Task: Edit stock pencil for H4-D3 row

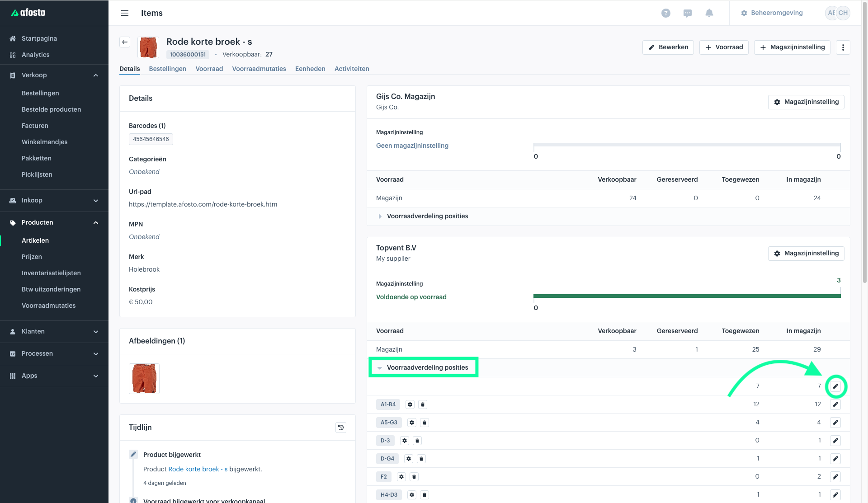Action: [x=835, y=495]
